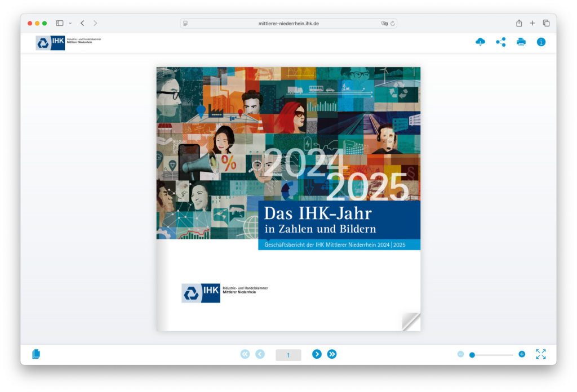Click the publication cover page
Screen dimensions: 577x392
point(288,199)
